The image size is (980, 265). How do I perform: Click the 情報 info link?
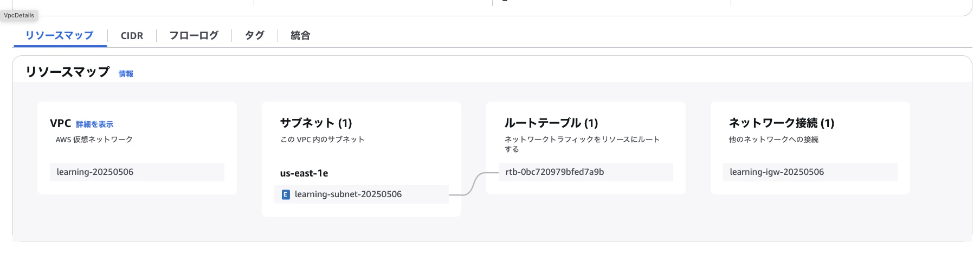click(x=126, y=74)
